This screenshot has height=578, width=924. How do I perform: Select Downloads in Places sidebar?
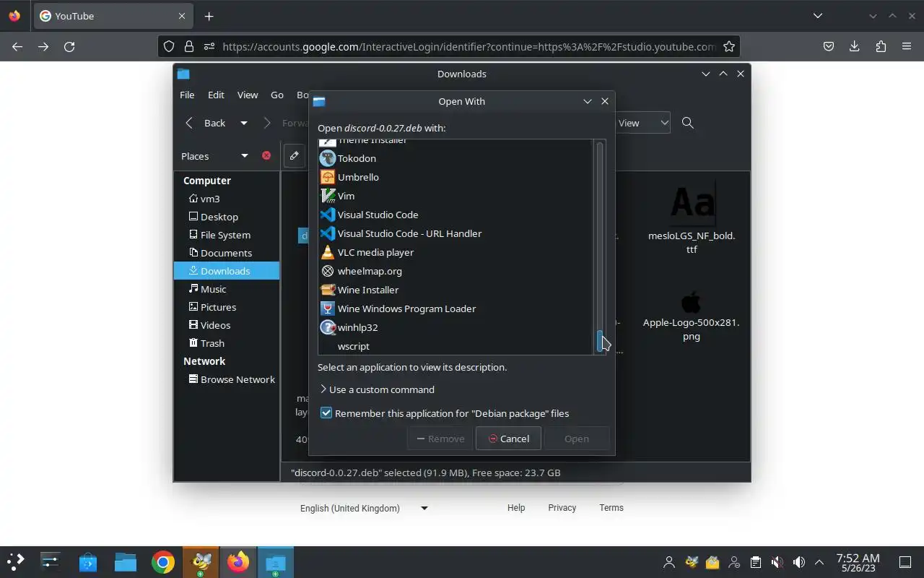227,271
